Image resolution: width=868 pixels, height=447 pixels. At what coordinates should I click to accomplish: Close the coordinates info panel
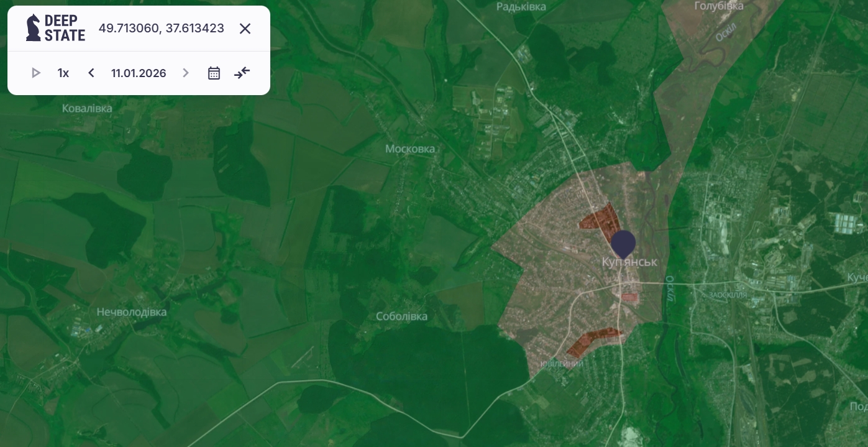click(x=245, y=29)
